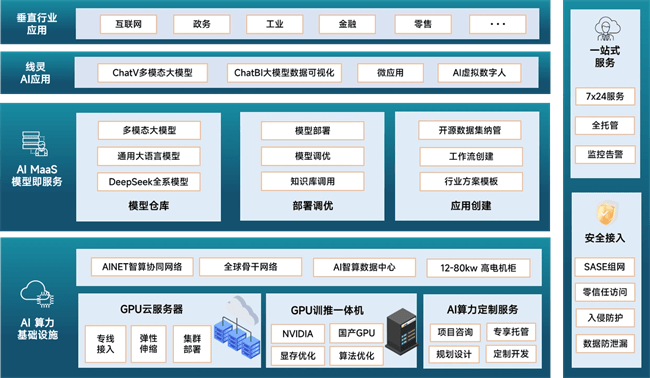
Task: Open ChatBI大模型数据可视化 application
Action: coord(284,73)
